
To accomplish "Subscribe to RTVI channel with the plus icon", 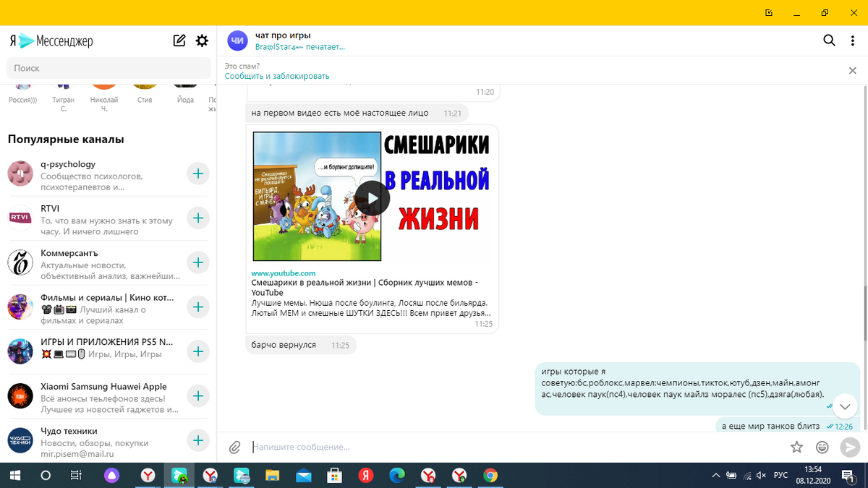I will tap(197, 218).
